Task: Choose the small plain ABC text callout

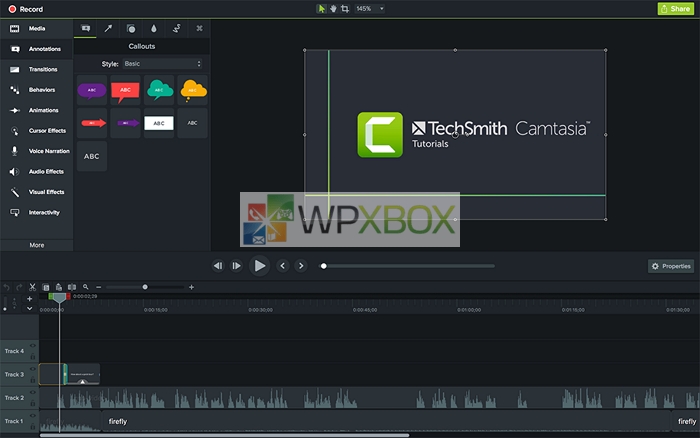Action: point(192,123)
